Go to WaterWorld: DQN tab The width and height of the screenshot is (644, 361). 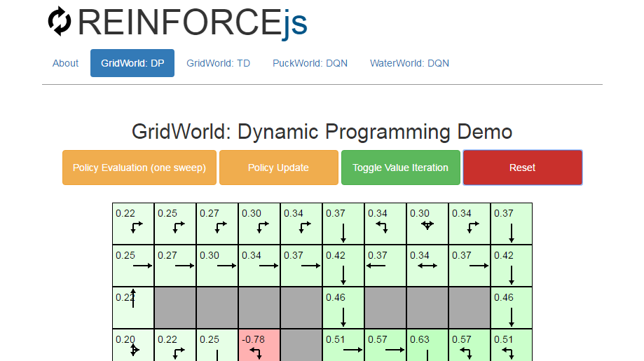[409, 63]
